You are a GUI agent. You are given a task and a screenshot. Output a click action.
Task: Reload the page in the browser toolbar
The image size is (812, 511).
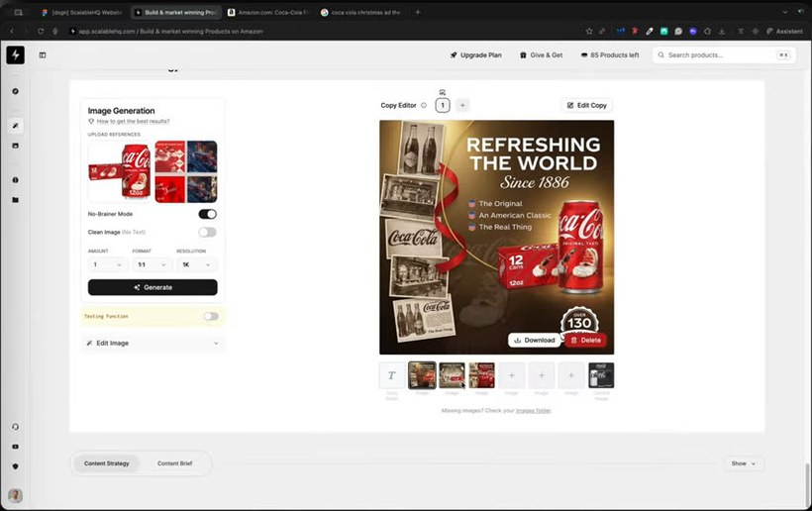(41, 31)
